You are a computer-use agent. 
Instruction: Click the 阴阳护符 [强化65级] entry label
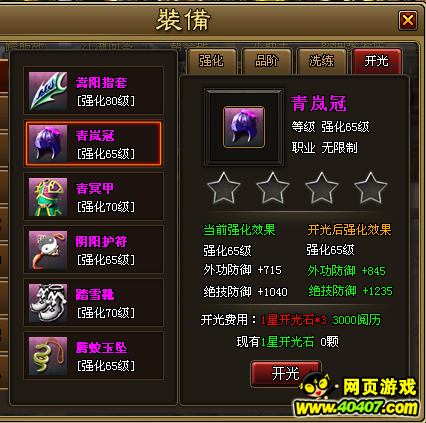(x=106, y=250)
